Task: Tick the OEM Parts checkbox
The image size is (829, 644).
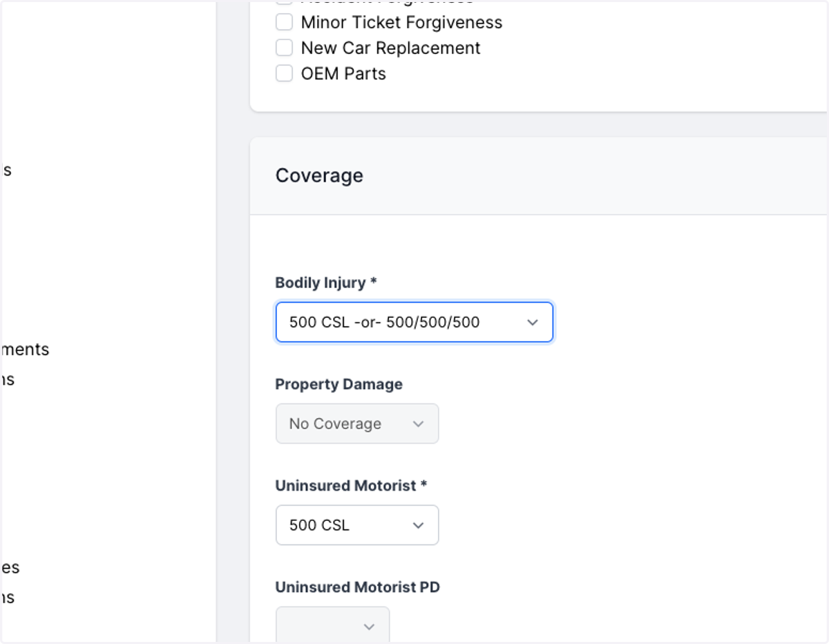Action: tap(284, 73)
